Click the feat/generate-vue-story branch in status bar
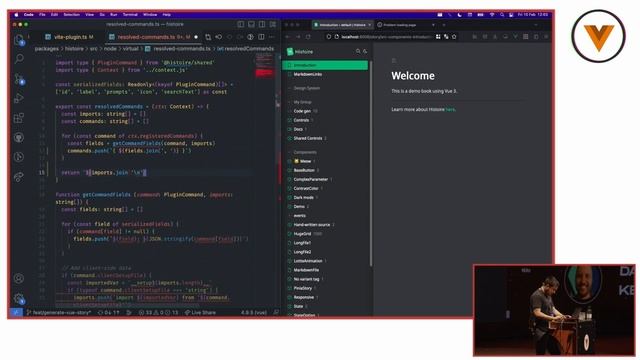This screenshot has width=640, height=360. (58, 313)
